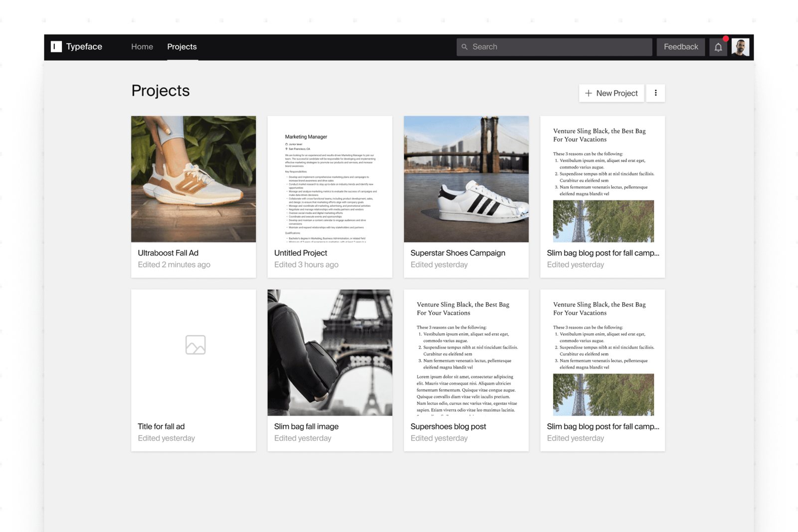Image resolution: width=798 pixels, height=532 pixels.
Task: Open the Superstar Shoes Campaign thumbnail
Action: [466, 179]
